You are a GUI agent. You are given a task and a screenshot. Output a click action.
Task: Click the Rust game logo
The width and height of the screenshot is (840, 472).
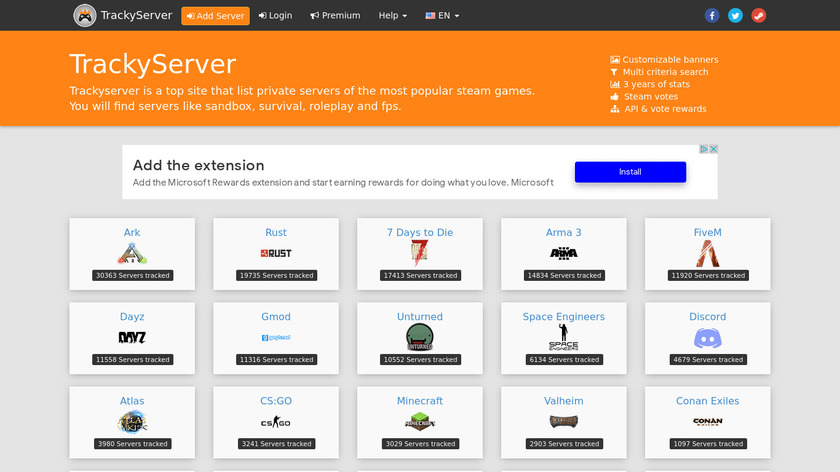pos(276,253)
